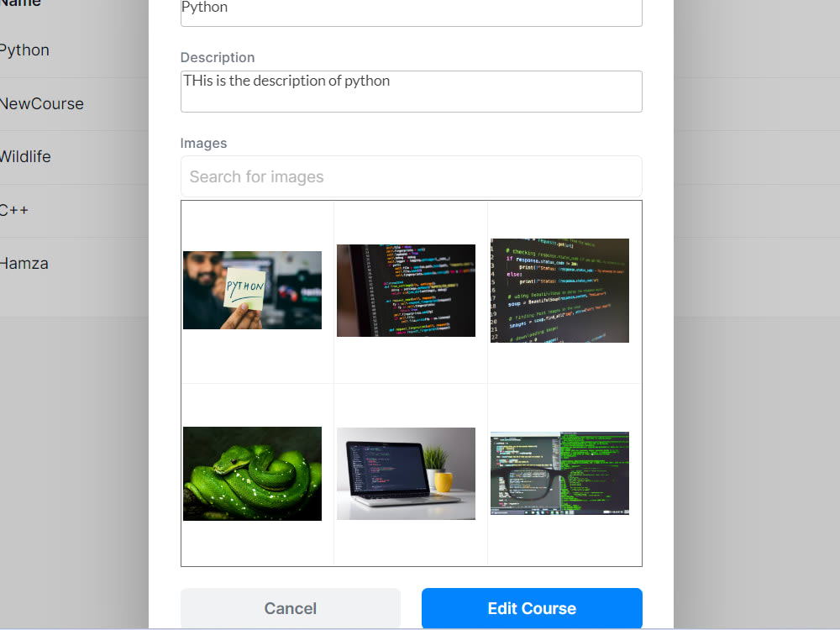Select Hamza in the background course list
Image resolution: width=840 pixels, height=630 pixels.
[24, 263]
